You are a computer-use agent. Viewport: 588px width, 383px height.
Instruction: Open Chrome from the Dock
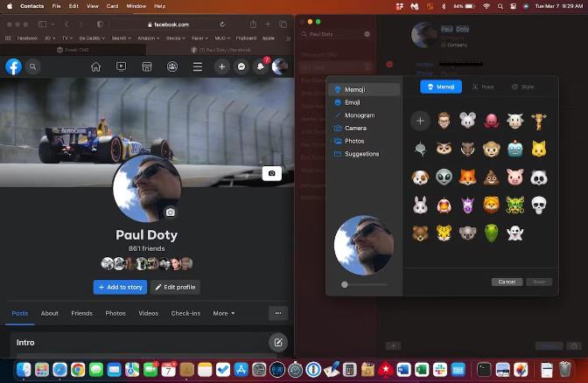[78, 370]
